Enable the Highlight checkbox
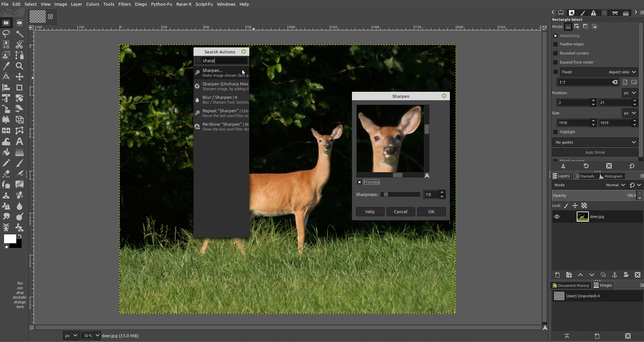This screenshot has height=342, width=644. (556, 132)
